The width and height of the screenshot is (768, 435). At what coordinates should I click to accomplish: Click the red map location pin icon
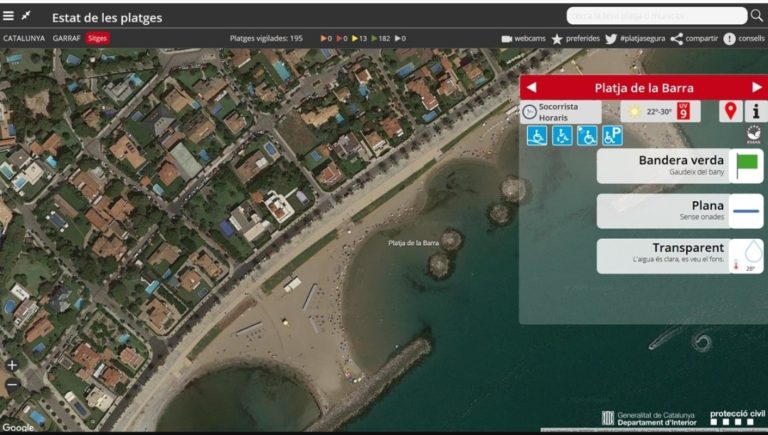pos(730,111)
